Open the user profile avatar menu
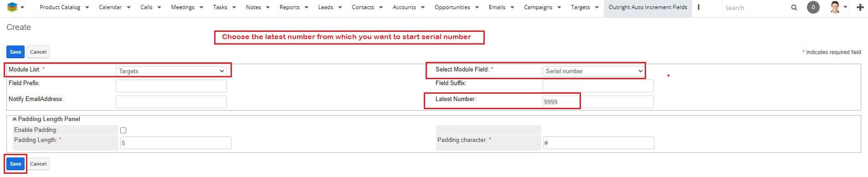The height and width of the screenshot is (177, 868). (x=835, y=7)
